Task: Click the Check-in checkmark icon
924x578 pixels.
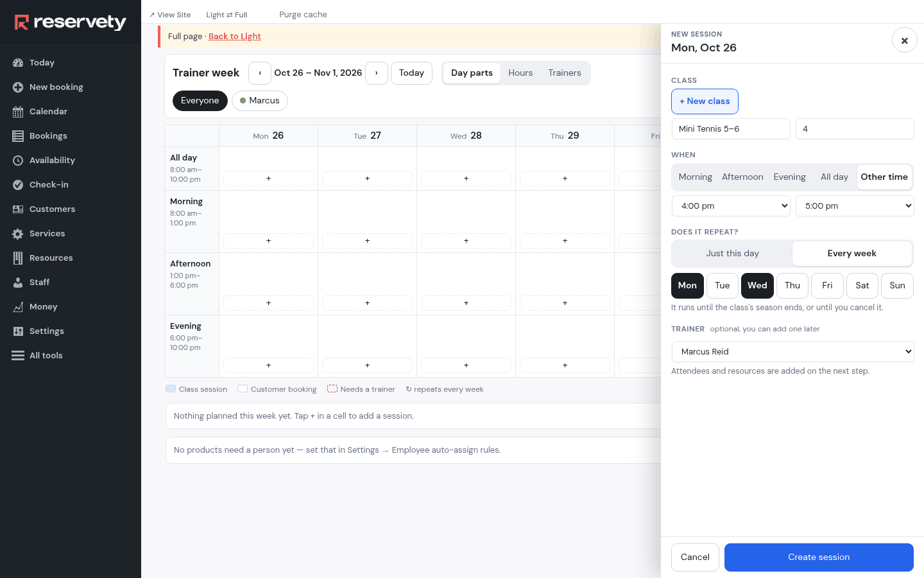Action: tap(18, 185)
